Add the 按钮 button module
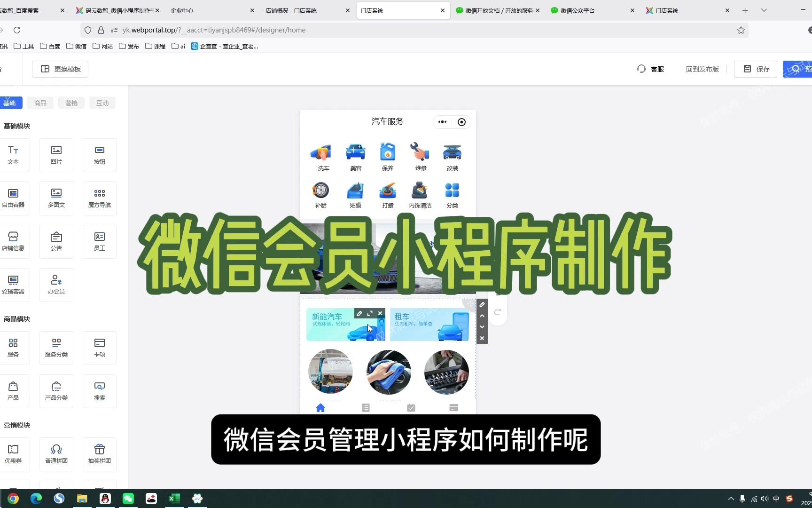812x508 pixels. click(100, 155)
